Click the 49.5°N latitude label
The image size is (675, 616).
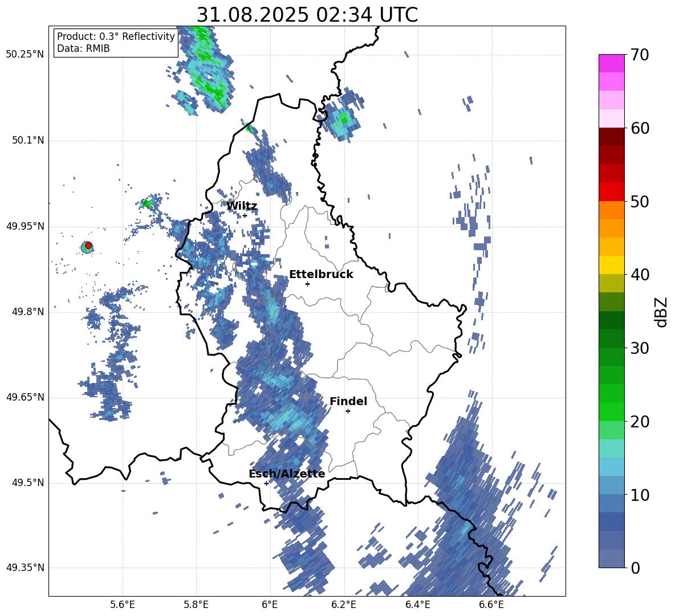point(28,483)
